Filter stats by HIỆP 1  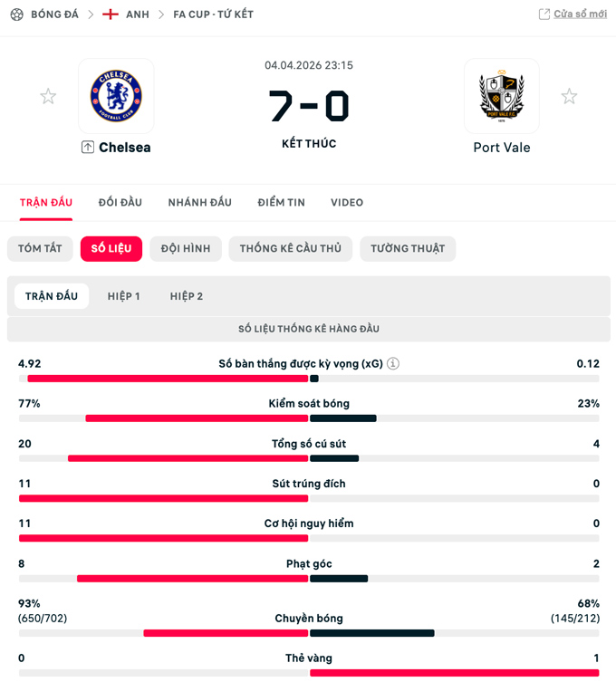(123, 296)
